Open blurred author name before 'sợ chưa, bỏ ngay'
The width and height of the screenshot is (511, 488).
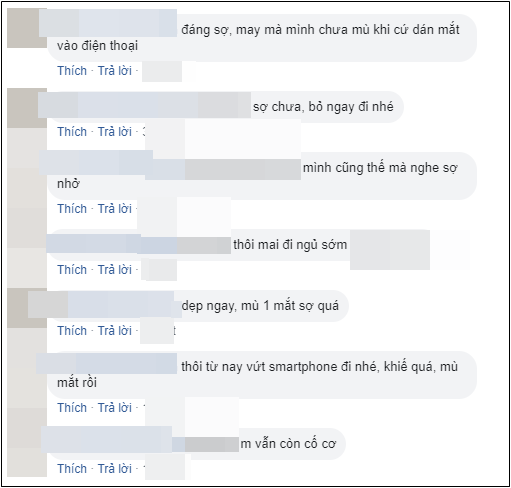point(144,105)
